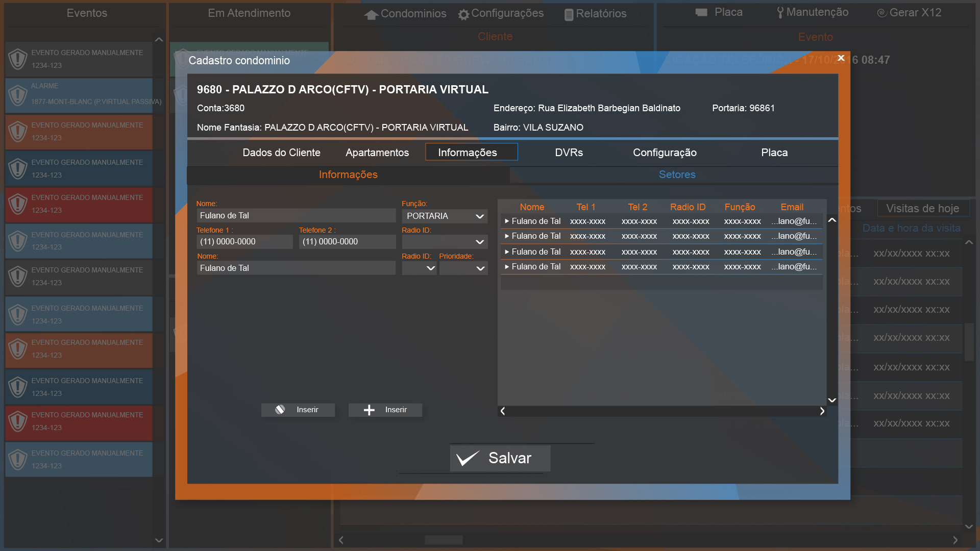
Task: Open Manutenção menu
Action: (813, 12)
